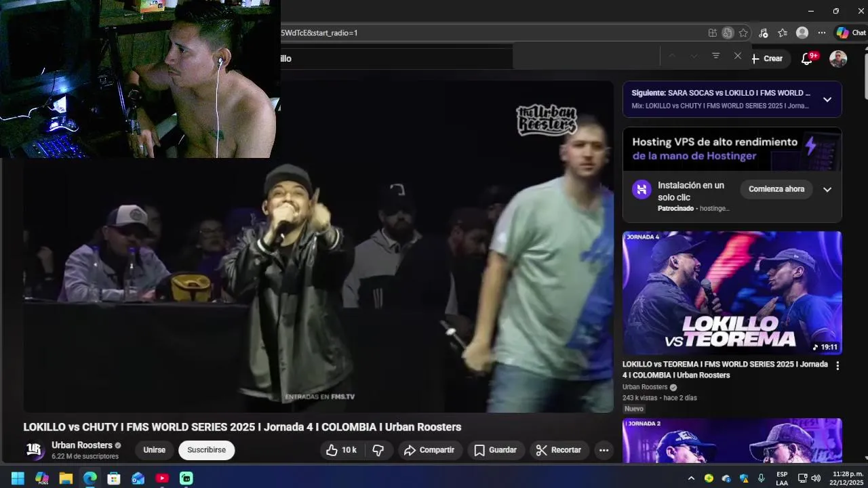This screenshot has height=488, width=868.
Task: Open browser apps icon in address bar
Action: tap(713, 33)
